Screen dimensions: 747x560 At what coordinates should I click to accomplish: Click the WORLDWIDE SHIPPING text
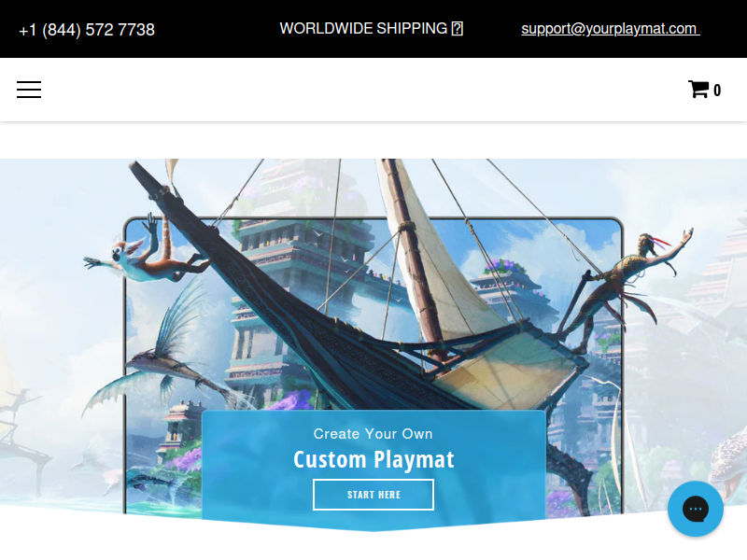(x=363, y=29)
